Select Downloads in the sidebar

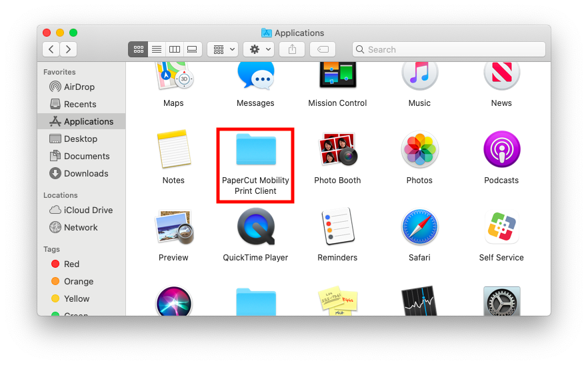coord(85,174)
